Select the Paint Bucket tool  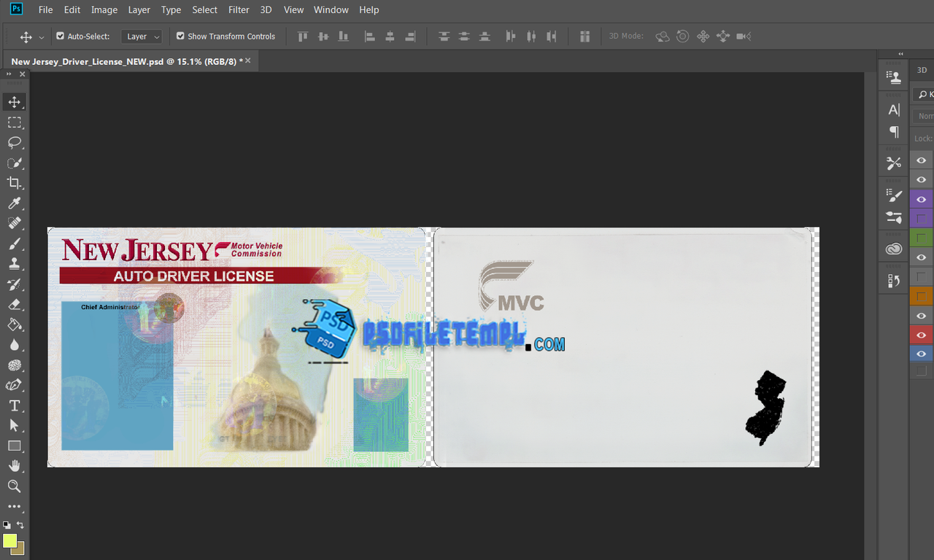[x=14, y=324]
